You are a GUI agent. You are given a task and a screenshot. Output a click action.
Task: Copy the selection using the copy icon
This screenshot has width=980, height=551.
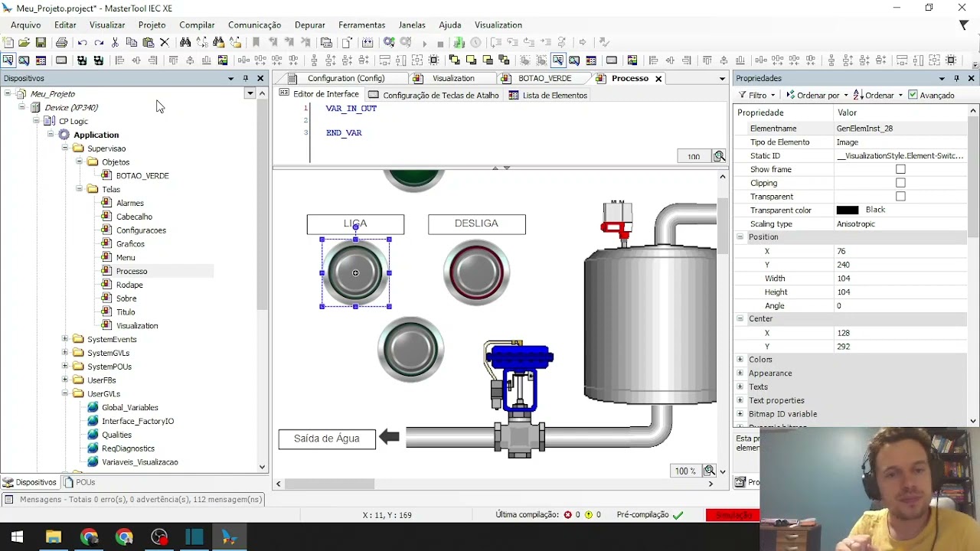132,42
